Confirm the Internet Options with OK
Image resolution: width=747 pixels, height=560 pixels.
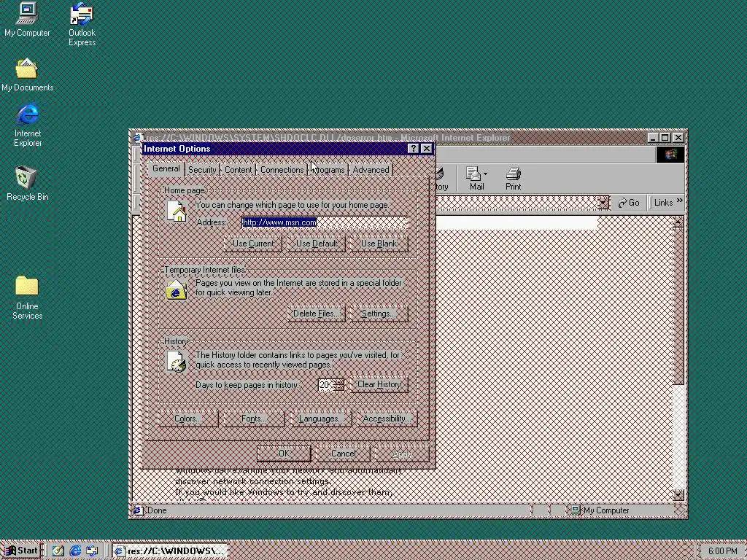284,454
